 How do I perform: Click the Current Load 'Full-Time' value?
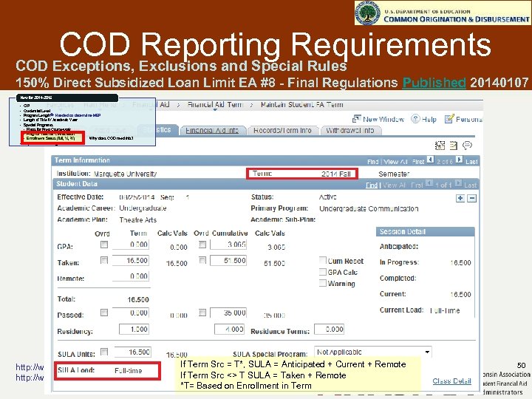click(445, 310)
